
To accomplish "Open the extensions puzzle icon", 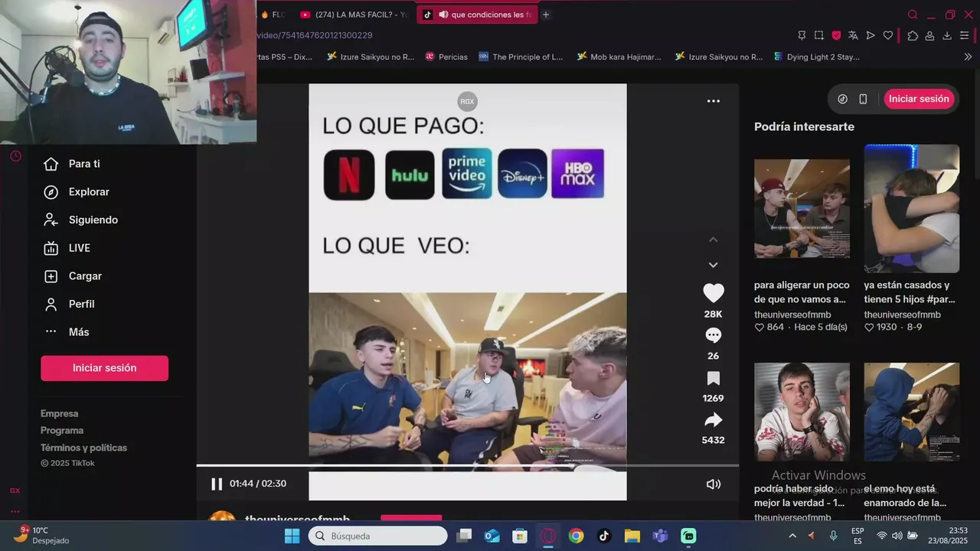I will (913, 35).
